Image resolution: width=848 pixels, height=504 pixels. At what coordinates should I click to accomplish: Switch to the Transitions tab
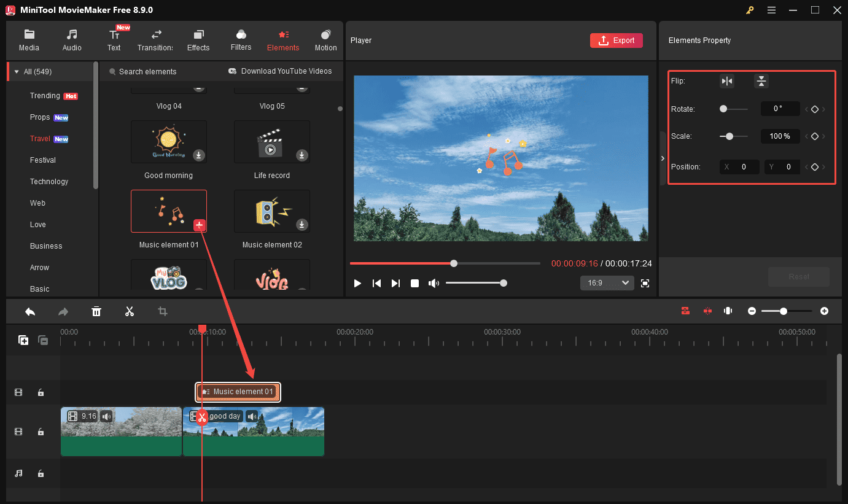click(156, 40)
